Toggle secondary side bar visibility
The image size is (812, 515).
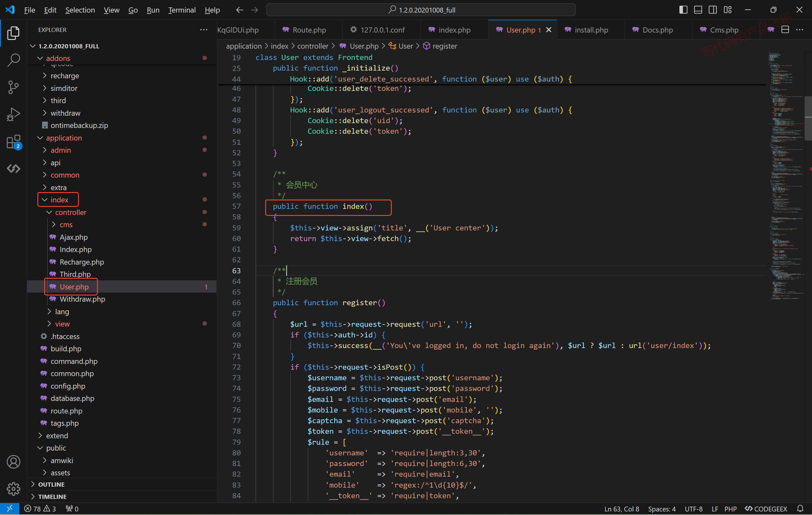pos(713,10)
